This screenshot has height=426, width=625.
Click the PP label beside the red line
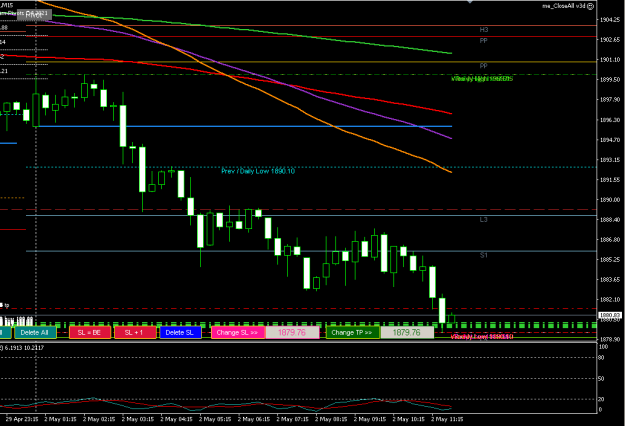483,41
